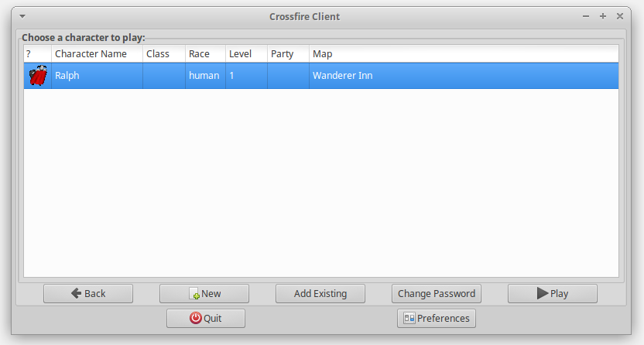Sort by Character Name column header
The image size is (644, 345).
(97, 54)
